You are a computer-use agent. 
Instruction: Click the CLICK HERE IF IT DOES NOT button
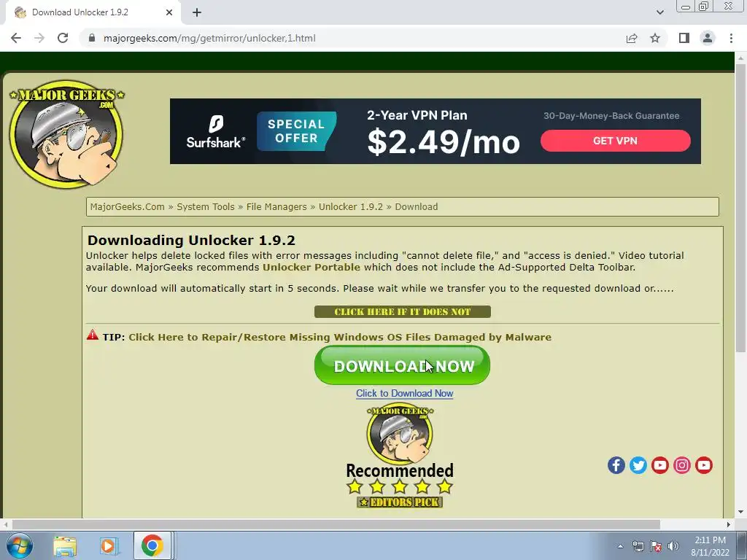(x=403, y=312)
